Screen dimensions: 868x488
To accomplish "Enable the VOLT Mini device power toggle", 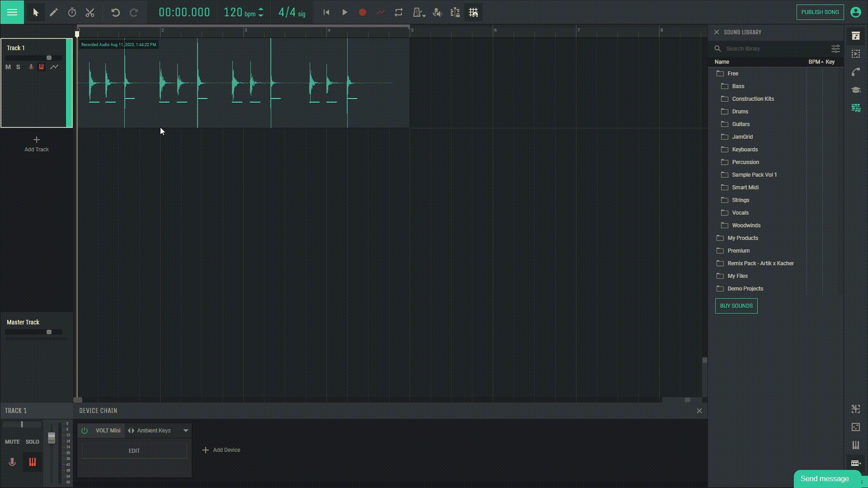I will [84, 430].
